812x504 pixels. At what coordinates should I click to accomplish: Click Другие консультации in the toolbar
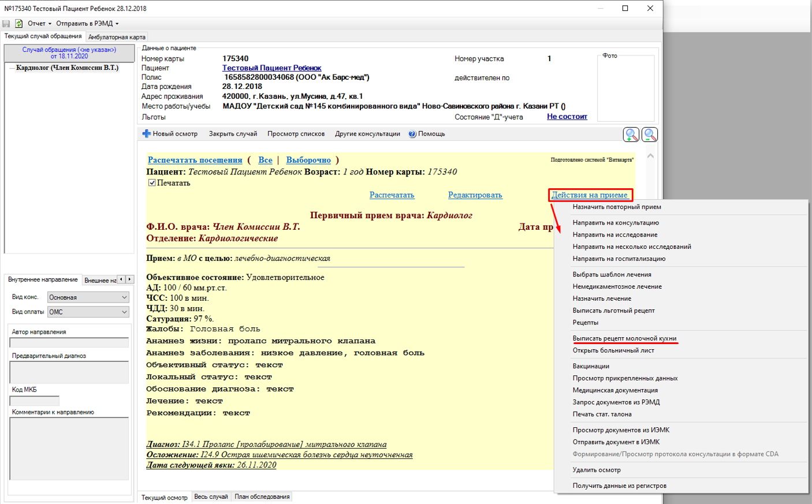point(367,134)
